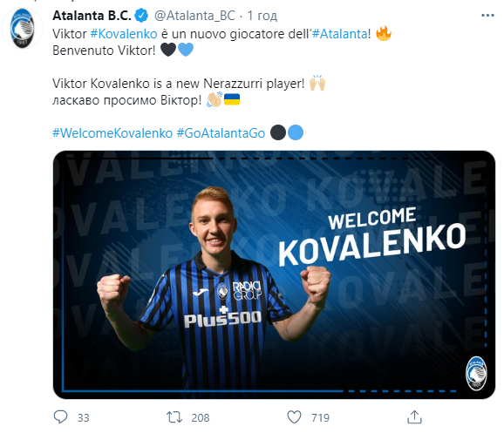Like the tweet with heart icon

(x=294, y=417)
